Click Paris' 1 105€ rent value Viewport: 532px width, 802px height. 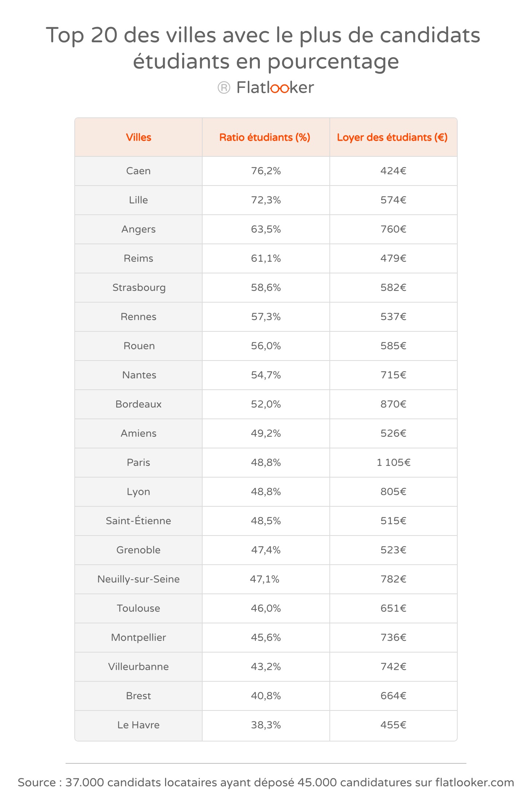pyautogui.click(x=394, y=463)
